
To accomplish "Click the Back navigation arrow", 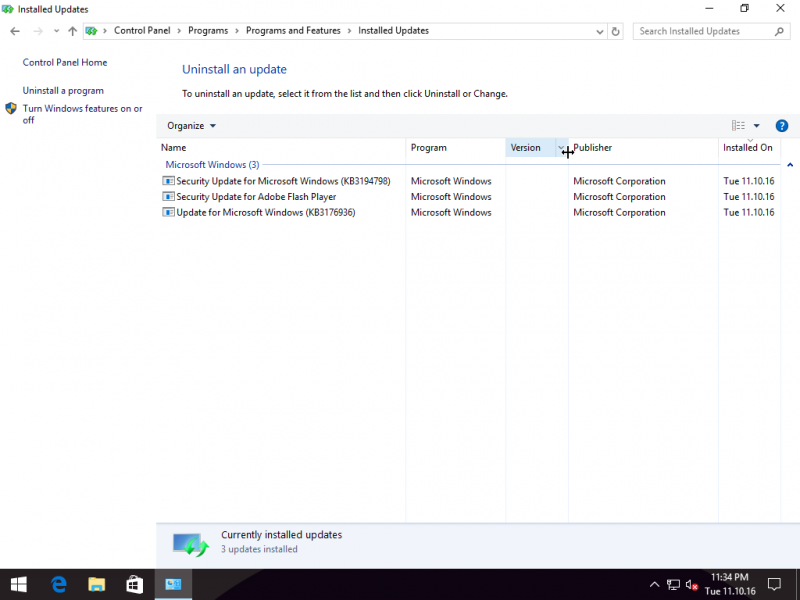I will [x=15, y=31].
